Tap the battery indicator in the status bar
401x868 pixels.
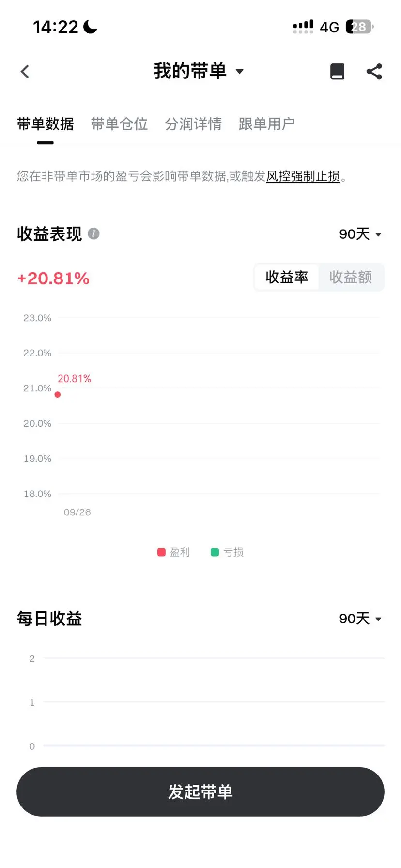tap(360, 27)
